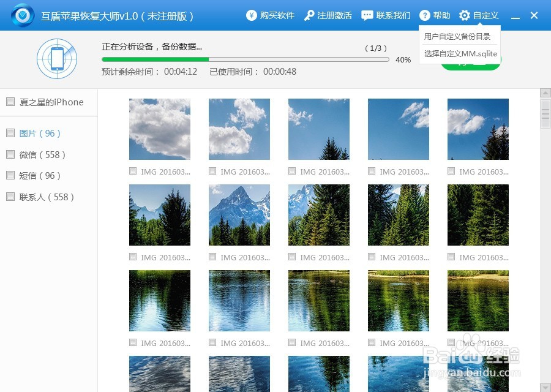Click 已使用时间 00:00:48 text
Image resolution: width=551 pixels, height=392 pixels.
click(253, 72)
